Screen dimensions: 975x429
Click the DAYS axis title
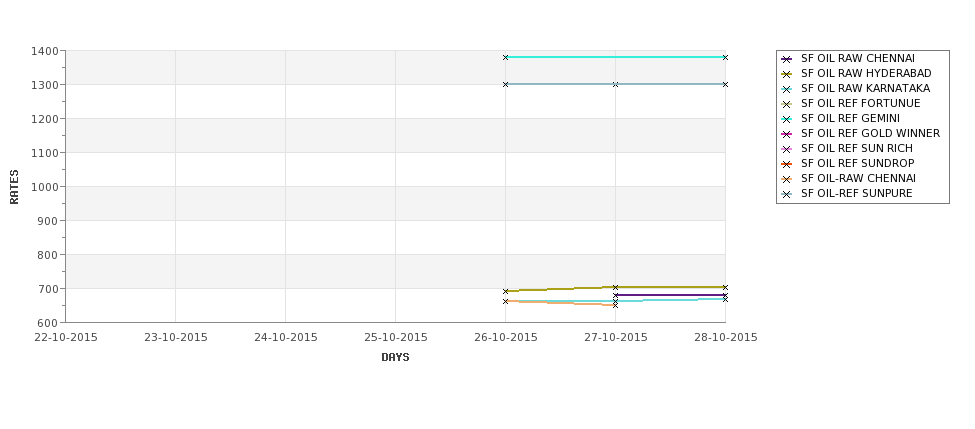[x=395, y=358]
